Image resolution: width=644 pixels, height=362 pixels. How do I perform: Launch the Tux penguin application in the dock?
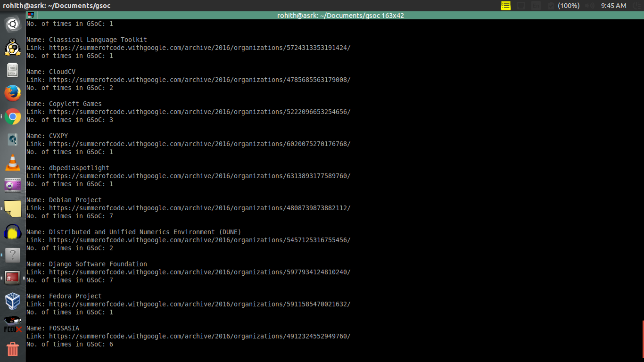click(x=13, y=47)
